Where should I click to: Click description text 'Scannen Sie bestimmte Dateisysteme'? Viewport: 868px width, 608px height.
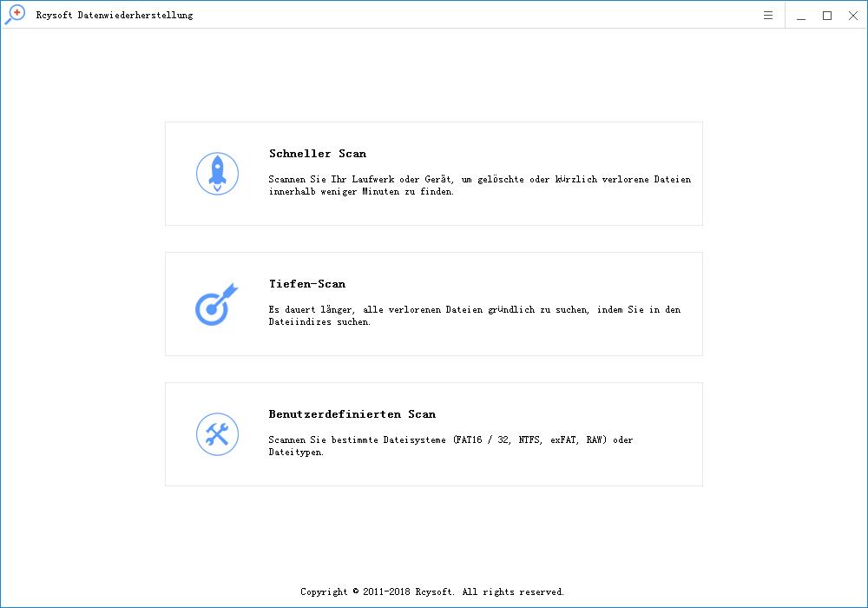pyautogui.click(x=357, y=439)
